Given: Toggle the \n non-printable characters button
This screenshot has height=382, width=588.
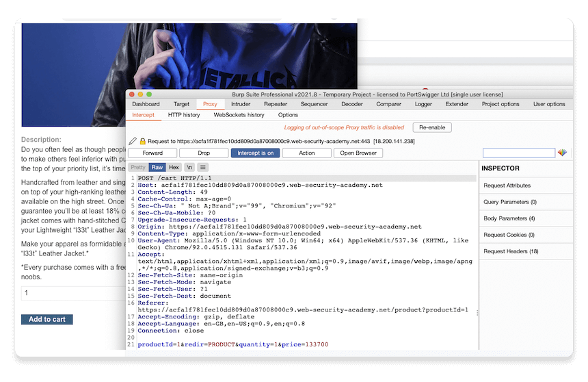Looking at the screenshot, I should click(189, 167).
